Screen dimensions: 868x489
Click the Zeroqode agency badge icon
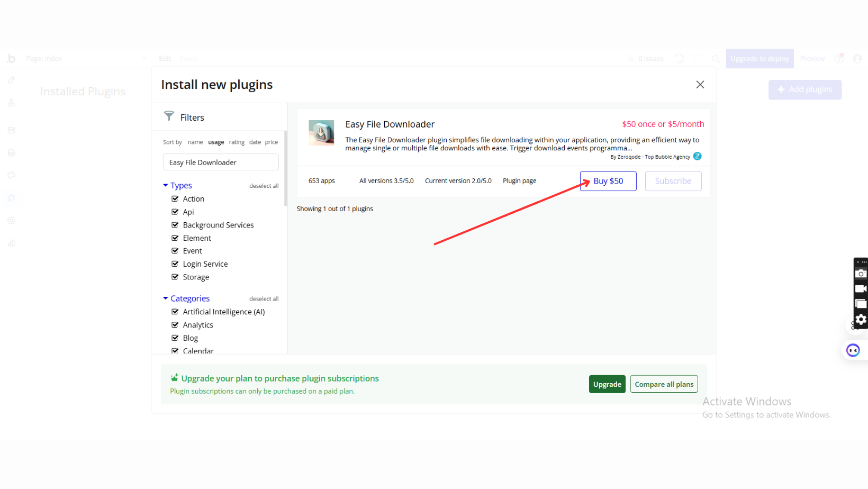pyautogui.click(x=697, y=156)
